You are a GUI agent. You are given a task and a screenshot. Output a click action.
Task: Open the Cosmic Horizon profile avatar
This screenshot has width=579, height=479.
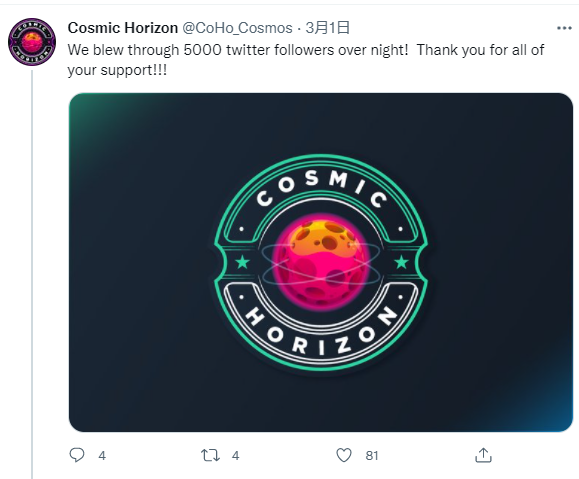[x=32, y=42]
